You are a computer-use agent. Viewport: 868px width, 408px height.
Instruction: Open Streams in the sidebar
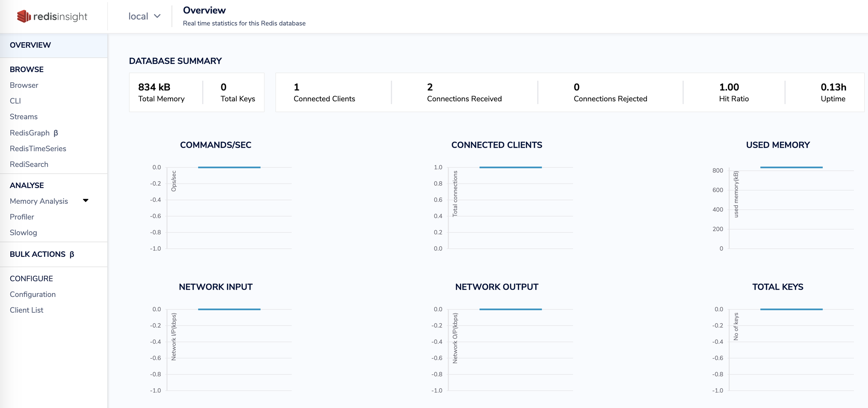click(x=24, y=116)
